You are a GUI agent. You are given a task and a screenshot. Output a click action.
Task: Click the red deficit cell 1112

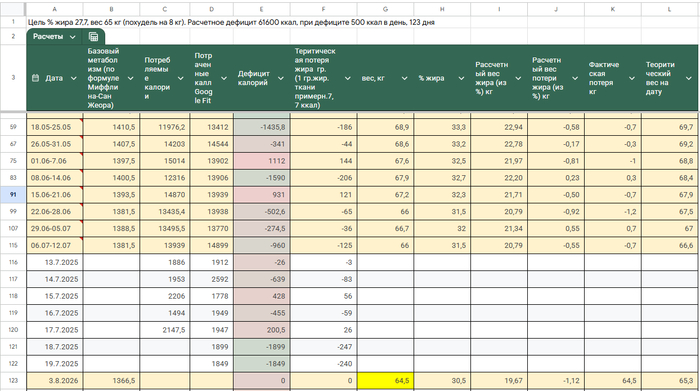click(262, 161)
